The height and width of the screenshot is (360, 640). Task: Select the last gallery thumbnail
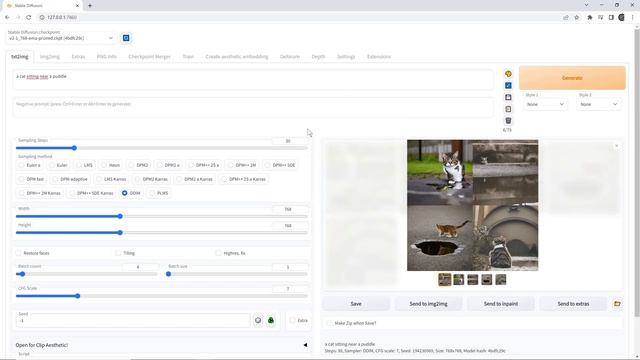click(501, 280)
